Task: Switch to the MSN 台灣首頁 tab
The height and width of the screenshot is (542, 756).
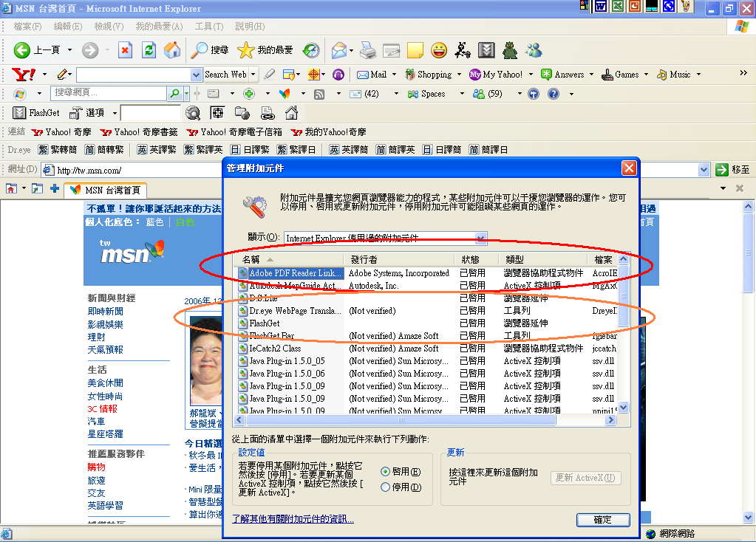Action: (x=108, y=190)
